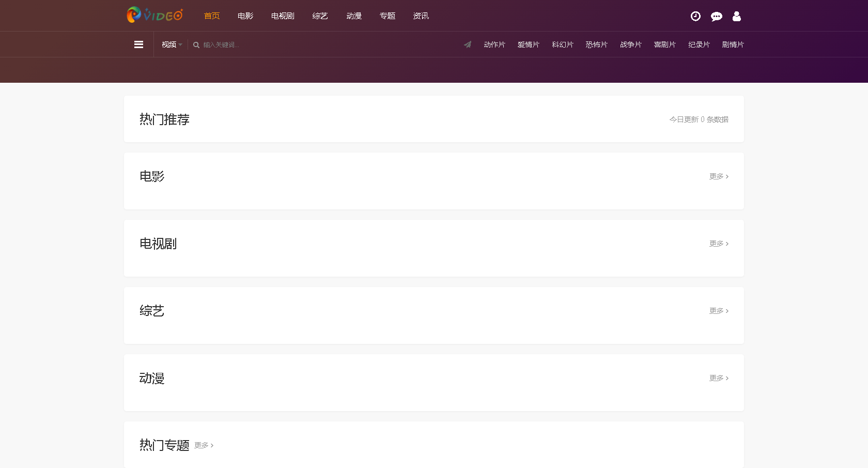Image resolution: width=868 pixels, height=468 pixels.
Task: Click the 今日更新 counter text
Action: (699, 119)
